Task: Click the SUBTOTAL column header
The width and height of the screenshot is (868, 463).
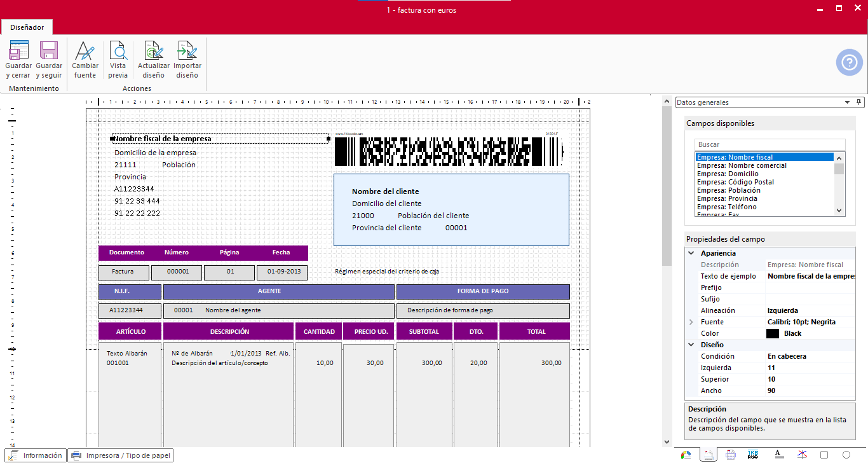Action: click(424, 331)
